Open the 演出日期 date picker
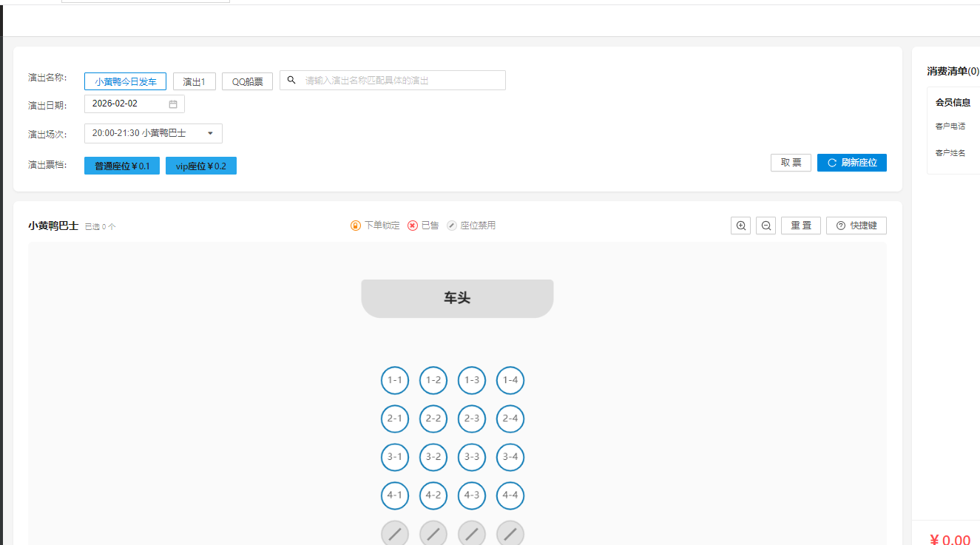The width and height of the screenshot is (980, 545). pyautogui.click(x=127, y=104)
